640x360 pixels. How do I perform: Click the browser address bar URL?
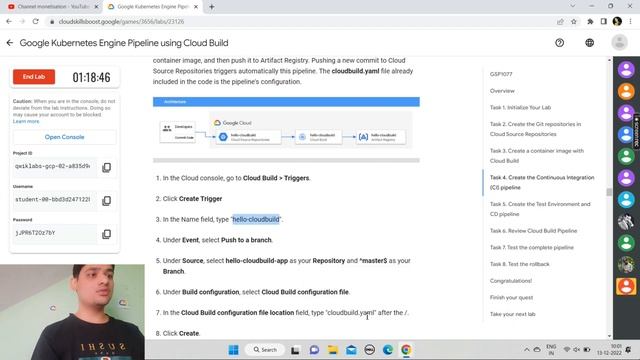click(x=121, y=22)
